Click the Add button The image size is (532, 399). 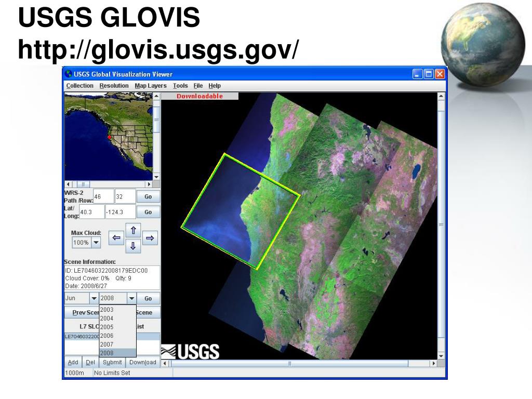point(73,362)
